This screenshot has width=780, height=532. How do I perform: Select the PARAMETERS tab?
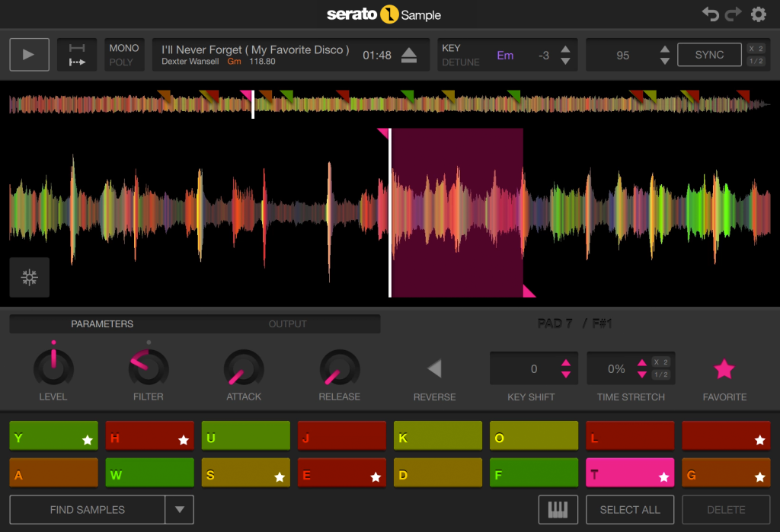(102, 323)
